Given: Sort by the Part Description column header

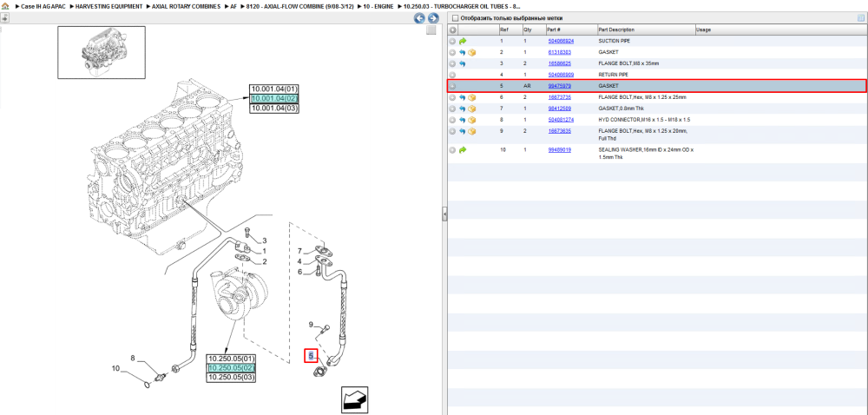Looking at the screenshot, I should tap(616, 30).
